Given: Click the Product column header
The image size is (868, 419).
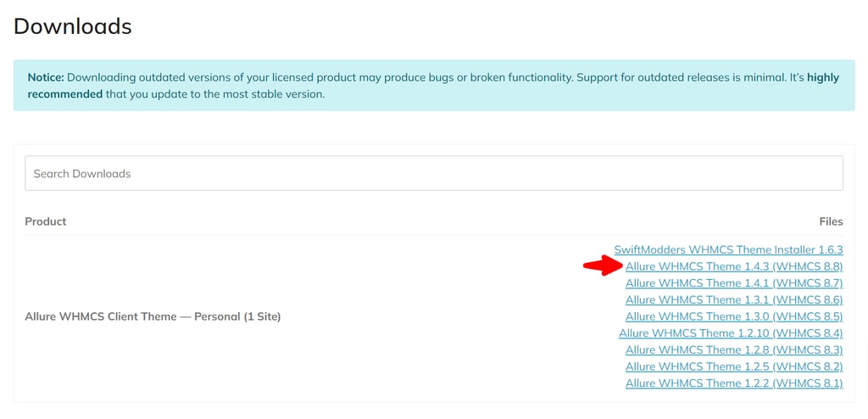Looking at the screenshot, I should [x=46, y=221].
